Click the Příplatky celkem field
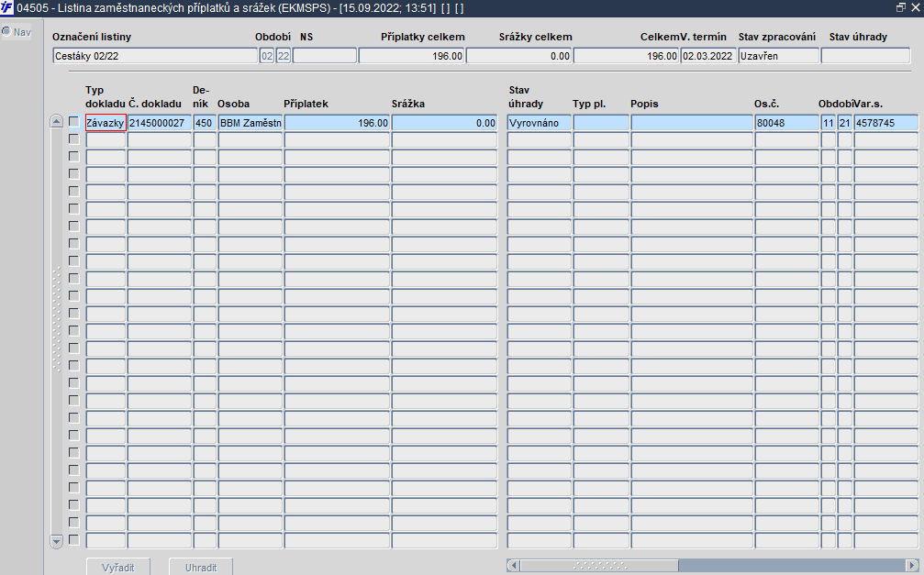Image resolution: width=924 pixels, height=575 pixels. point(412,56)
